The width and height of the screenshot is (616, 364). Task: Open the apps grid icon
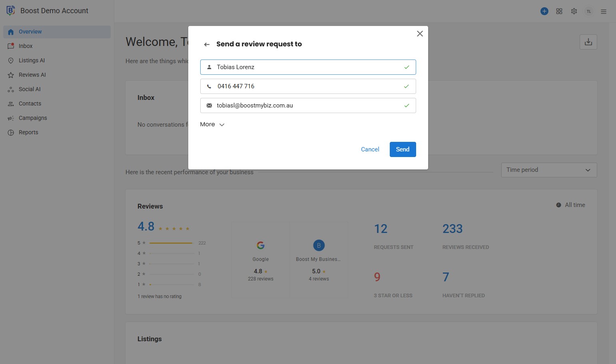tap(559, 11)
